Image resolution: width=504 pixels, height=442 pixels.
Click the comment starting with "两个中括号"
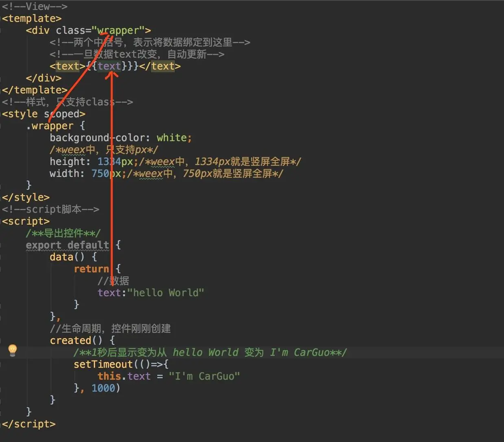(x=150, y=42)
